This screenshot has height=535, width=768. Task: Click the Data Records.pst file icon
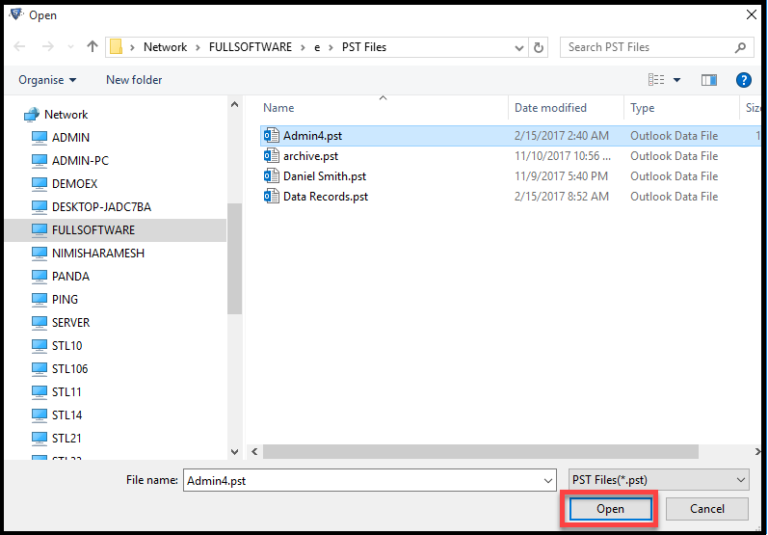click(x=271, y=196)
